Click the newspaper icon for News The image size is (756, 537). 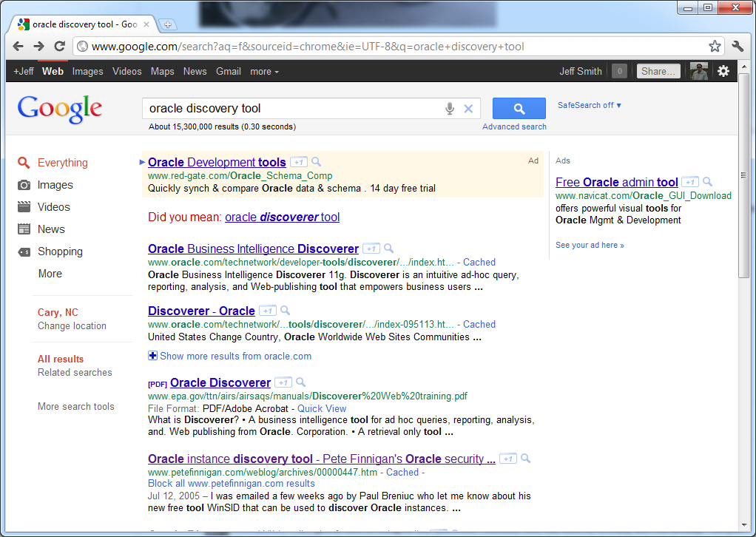click(24, 229)
